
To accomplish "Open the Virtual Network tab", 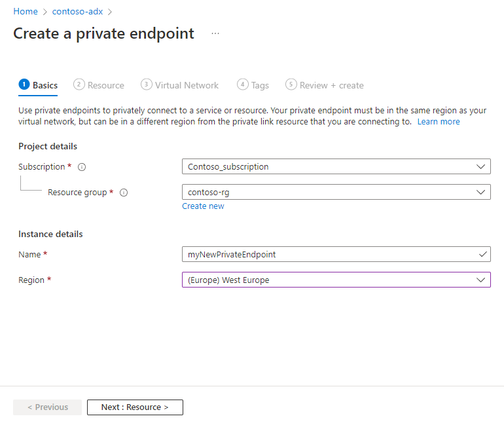I will 187,85.
